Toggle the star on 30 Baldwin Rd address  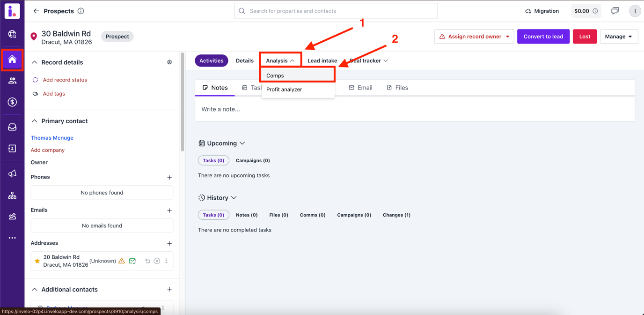[x=37, y=261]
